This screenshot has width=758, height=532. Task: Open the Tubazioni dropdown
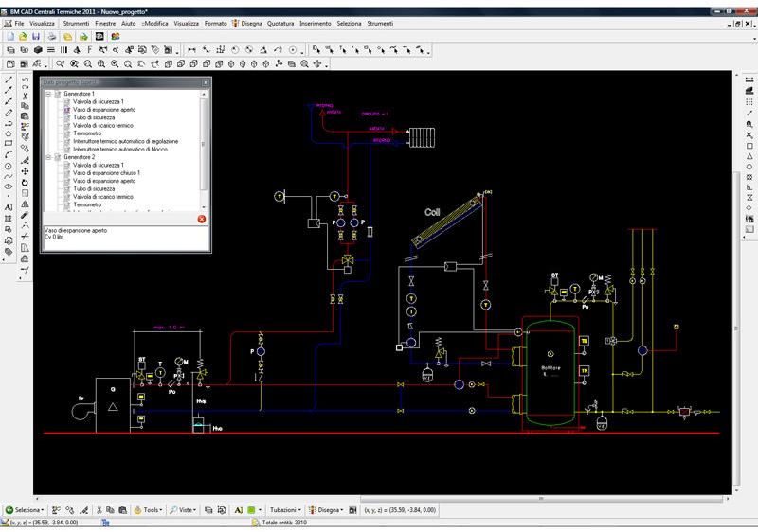click(x=286, y=509)
